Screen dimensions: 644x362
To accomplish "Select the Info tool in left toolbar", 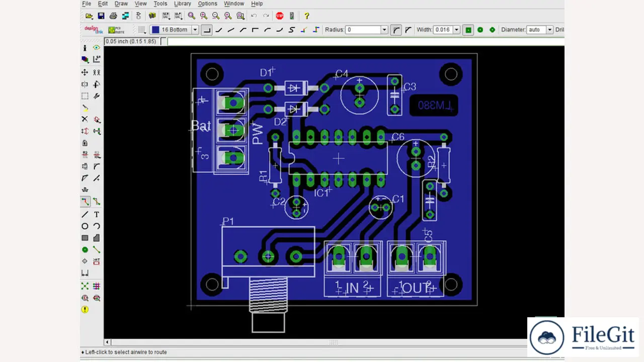I will (85, 48).
